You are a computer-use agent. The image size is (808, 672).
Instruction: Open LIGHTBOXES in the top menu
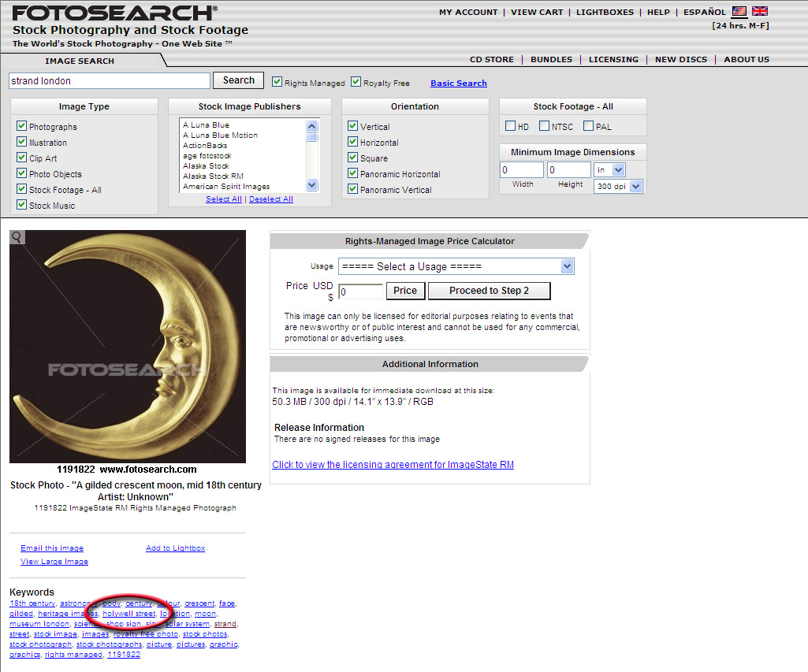tap(605, 12)
